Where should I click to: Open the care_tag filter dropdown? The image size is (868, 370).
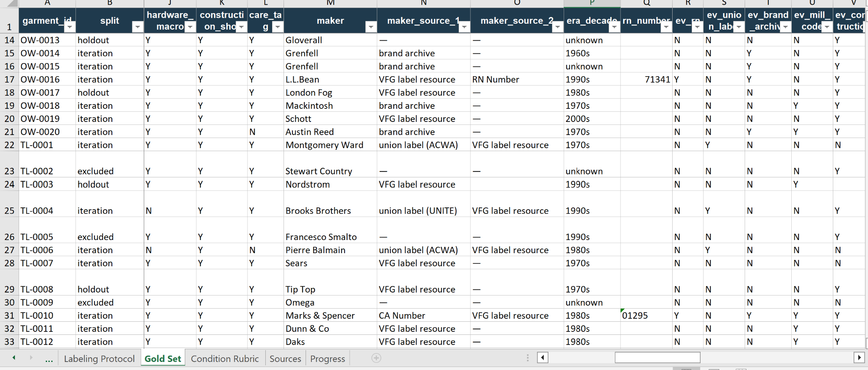point(278,28)
